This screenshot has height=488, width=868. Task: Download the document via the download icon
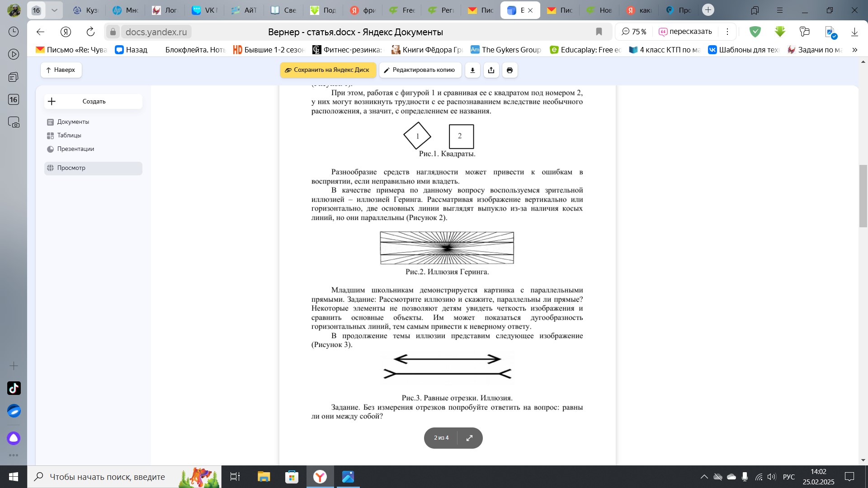tap(472, 70)
